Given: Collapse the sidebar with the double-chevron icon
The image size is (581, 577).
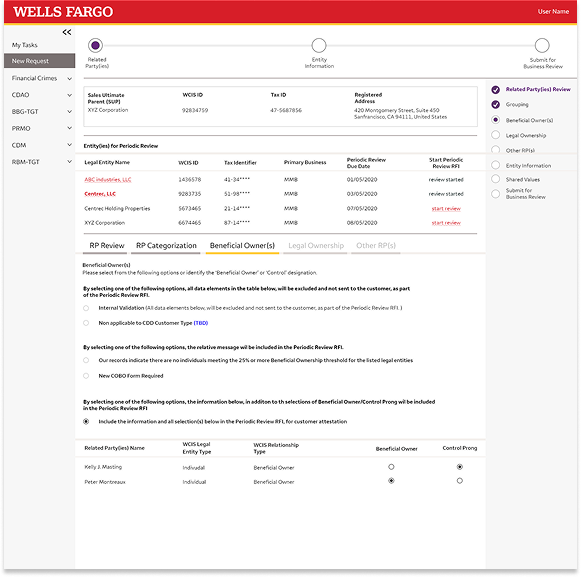Looking at the screenshot, I should (67, 32).
